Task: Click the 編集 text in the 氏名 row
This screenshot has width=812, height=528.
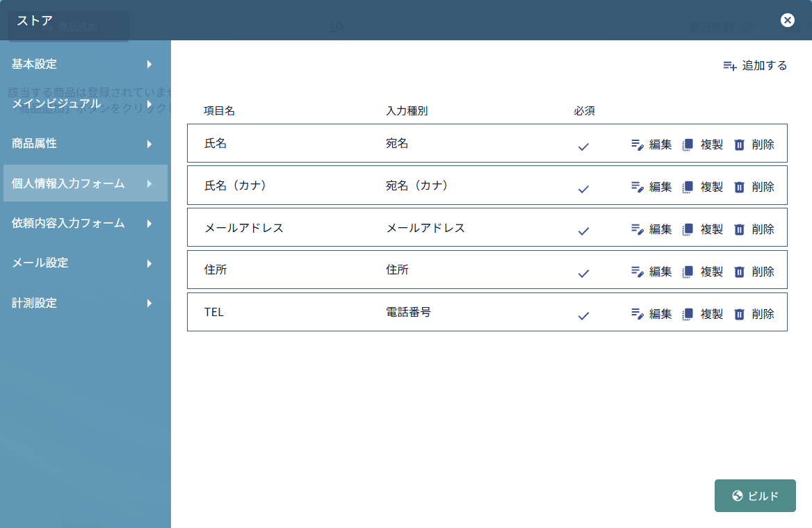Action: (x=660, y=145)
